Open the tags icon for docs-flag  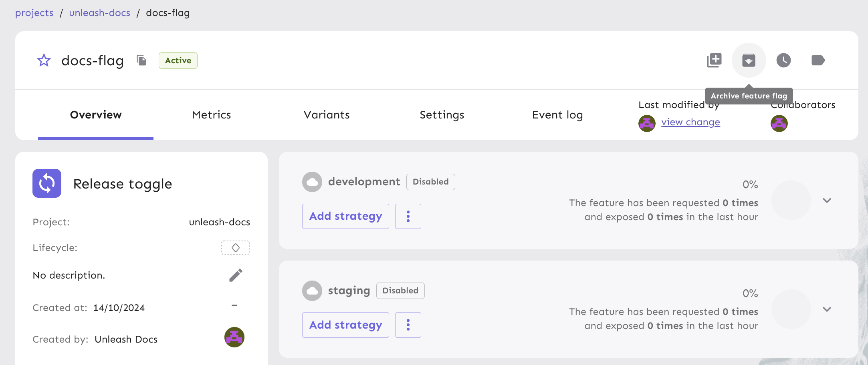818,60
